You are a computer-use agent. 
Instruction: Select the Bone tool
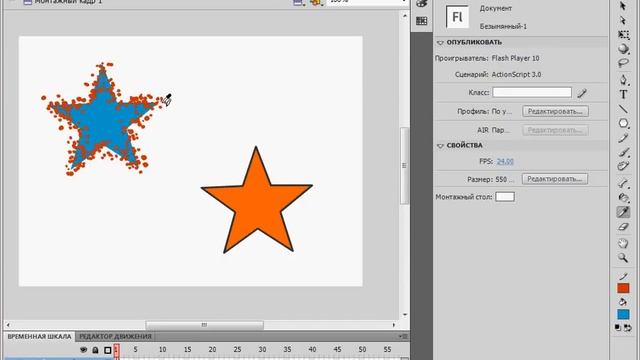[623, 183]
